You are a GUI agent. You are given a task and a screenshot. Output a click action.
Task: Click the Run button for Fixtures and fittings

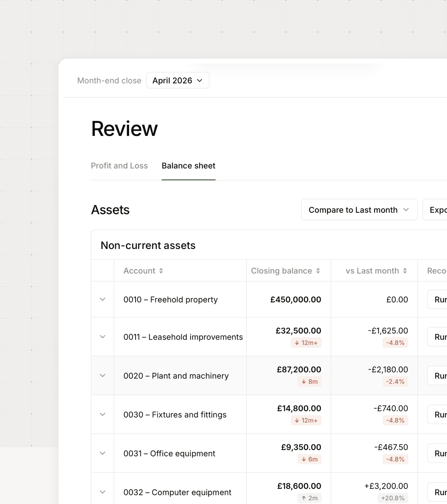[437, 414]
